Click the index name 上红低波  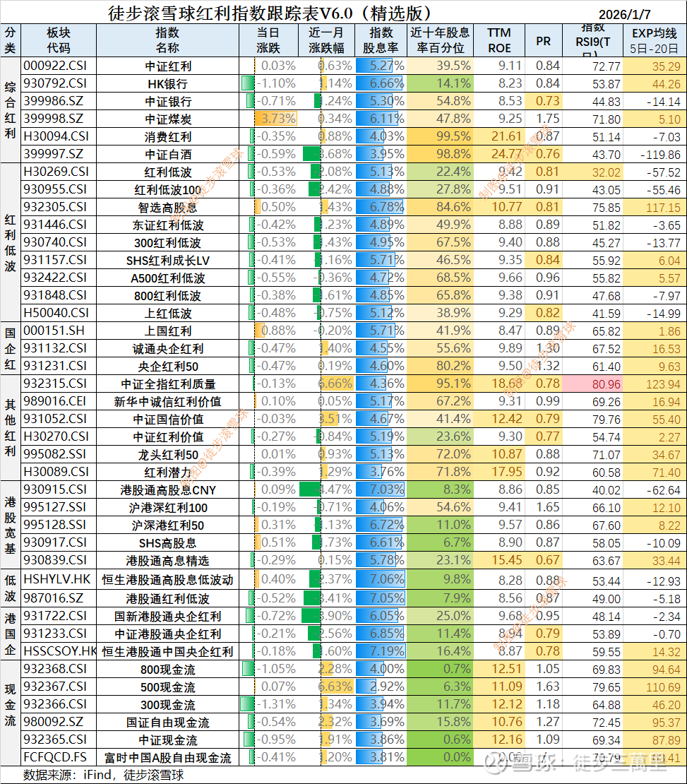[x=168, y=314]
